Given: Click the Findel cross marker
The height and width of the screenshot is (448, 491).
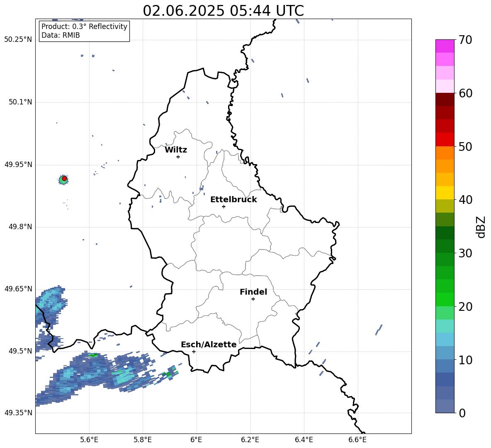Looking at the screenshot, I should [253, 299].
